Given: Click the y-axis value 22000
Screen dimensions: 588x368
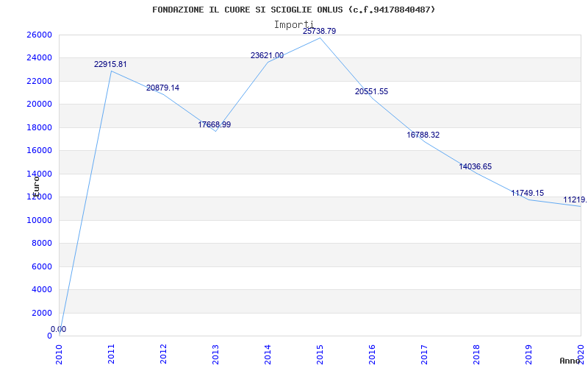Looking at the screenshot, I should coord(39,81).
